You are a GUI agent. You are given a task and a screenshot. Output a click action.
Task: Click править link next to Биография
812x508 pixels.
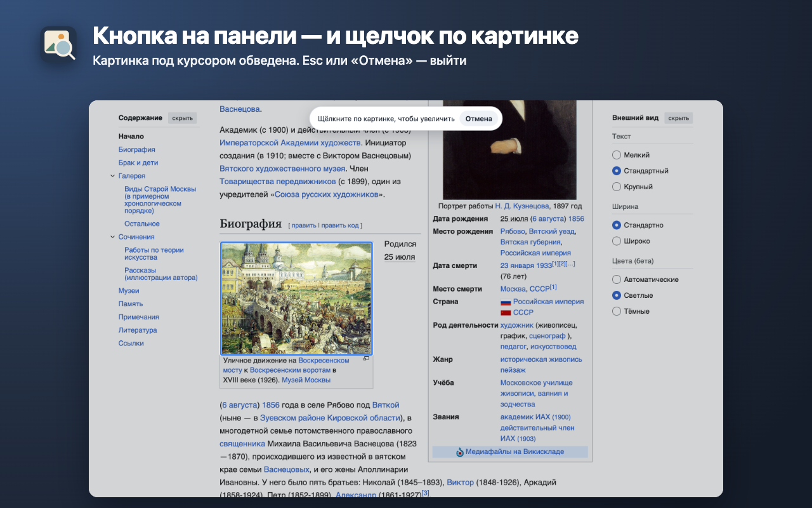(x=304, y=225)
